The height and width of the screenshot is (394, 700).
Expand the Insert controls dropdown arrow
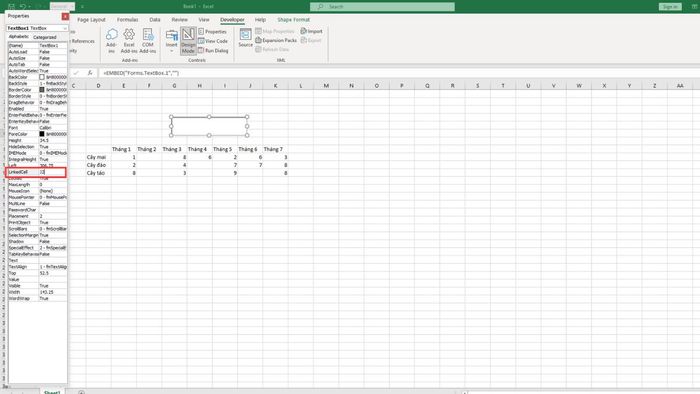[x=172, y=51]
